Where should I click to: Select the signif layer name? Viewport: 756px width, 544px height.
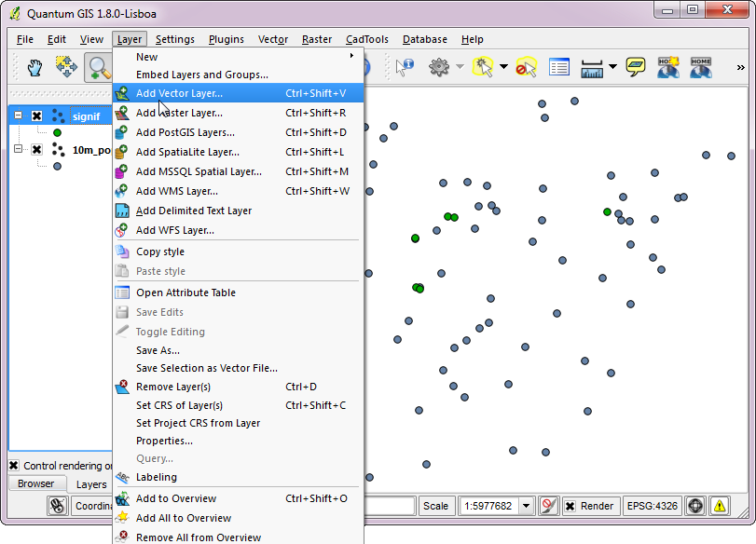(87, 116)
